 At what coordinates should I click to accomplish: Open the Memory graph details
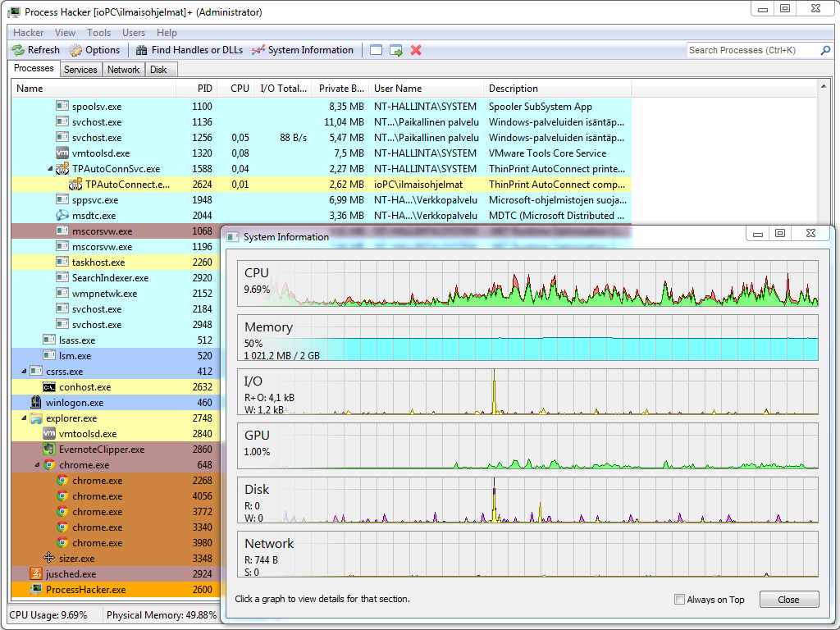527,337
